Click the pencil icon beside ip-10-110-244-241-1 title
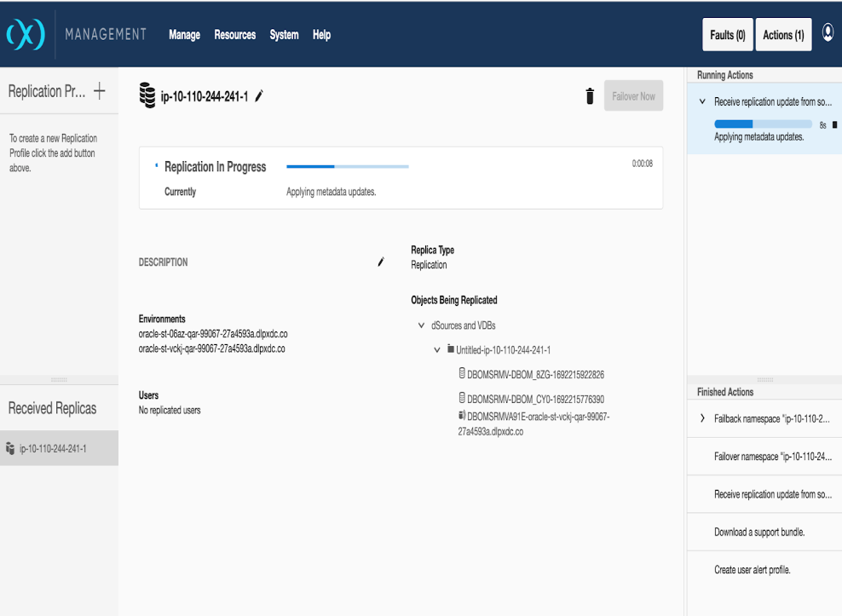 (259, 96)
